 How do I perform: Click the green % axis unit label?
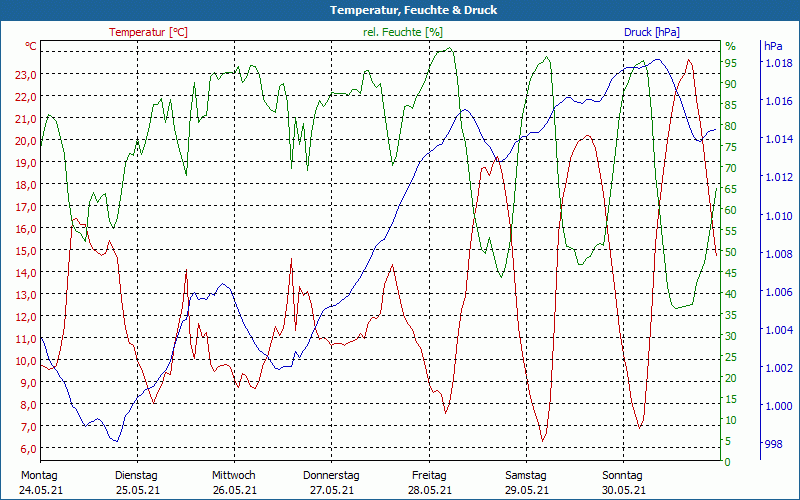[731, 46]
